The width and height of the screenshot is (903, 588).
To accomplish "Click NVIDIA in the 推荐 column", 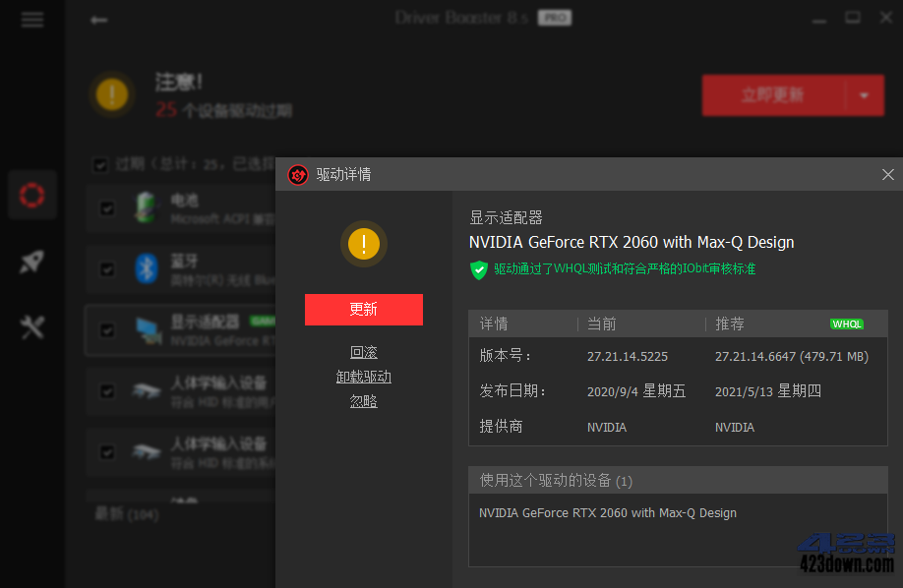I will pyautogui.click(x=735, y=428).
